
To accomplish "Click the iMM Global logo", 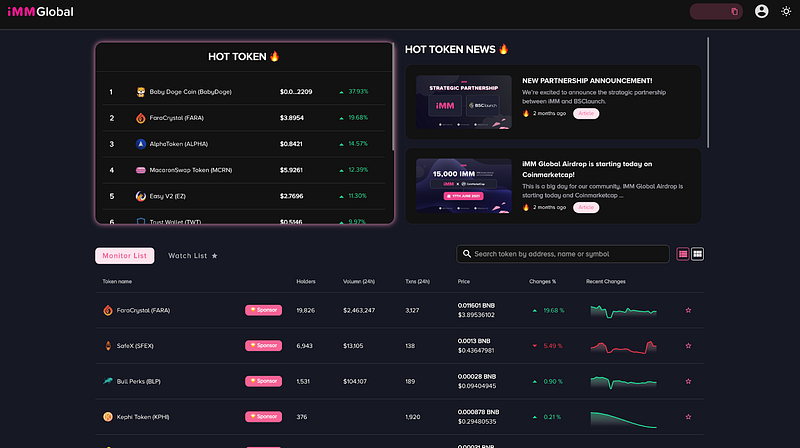I will click(40, 12).
